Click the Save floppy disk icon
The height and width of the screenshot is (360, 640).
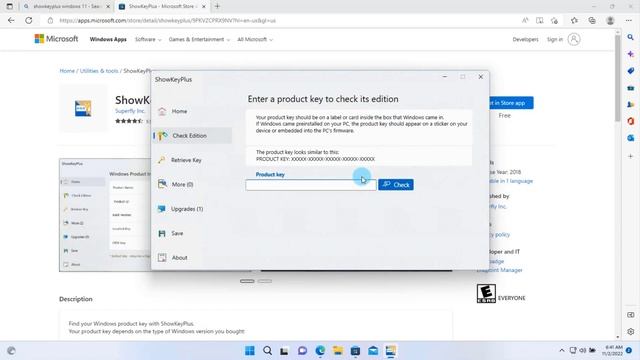162,233
